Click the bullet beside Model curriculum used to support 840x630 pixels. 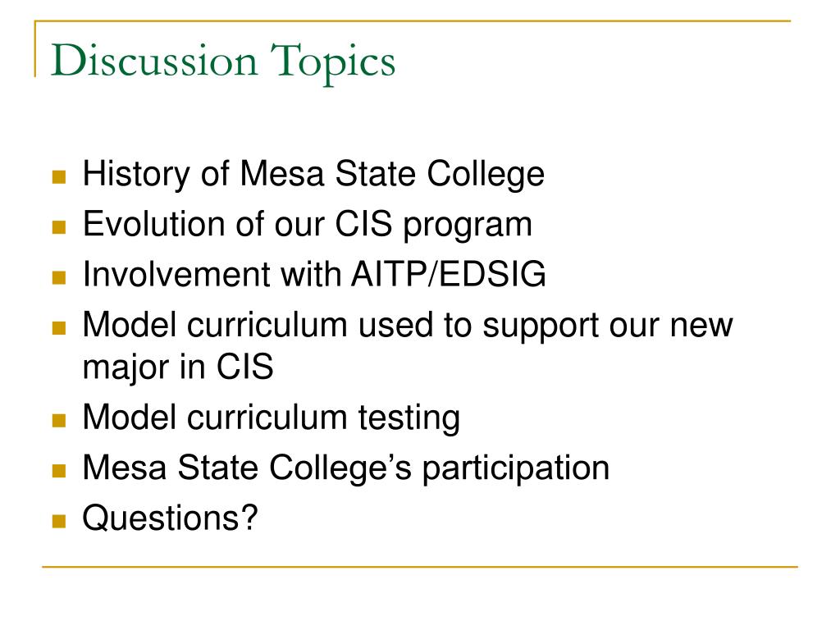pyautogui.click(x=59, y=328)
